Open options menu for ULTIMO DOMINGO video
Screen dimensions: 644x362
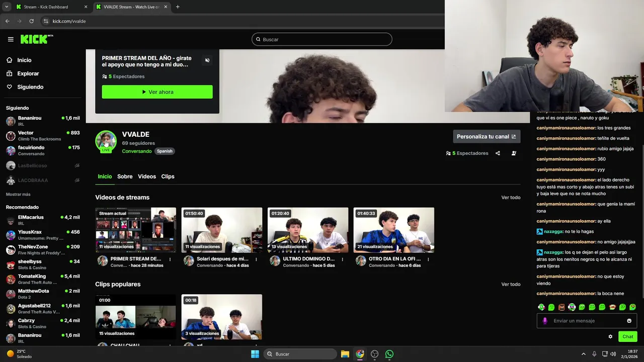[x=342, y=259]
